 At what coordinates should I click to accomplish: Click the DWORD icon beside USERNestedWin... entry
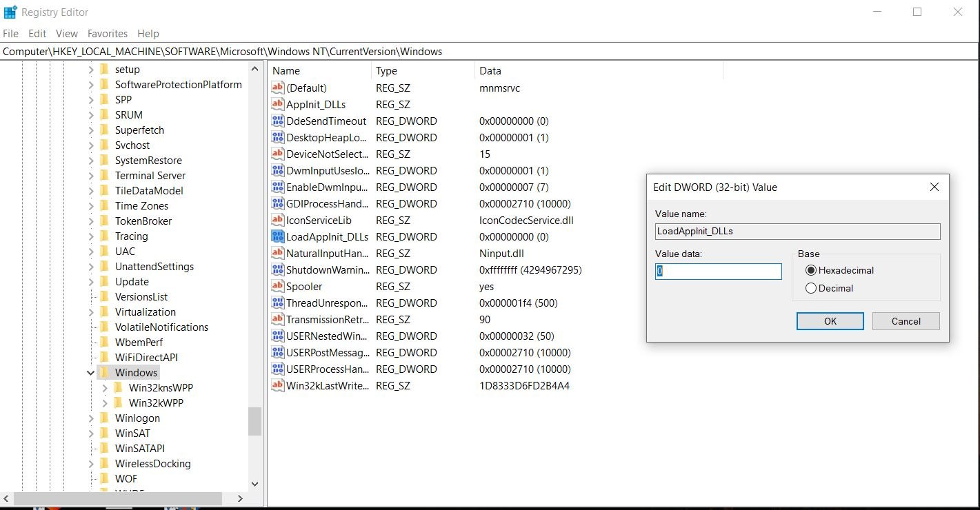pos(278,336)
